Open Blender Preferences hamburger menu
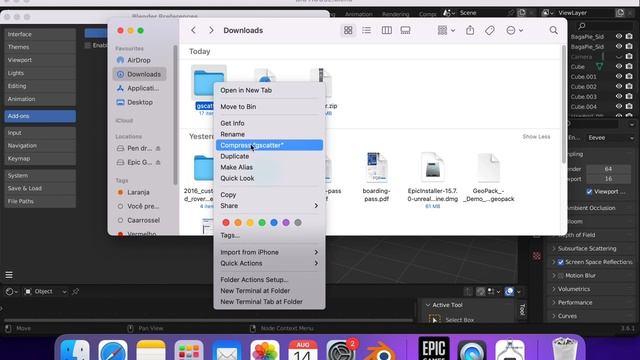 click(9, 275)
